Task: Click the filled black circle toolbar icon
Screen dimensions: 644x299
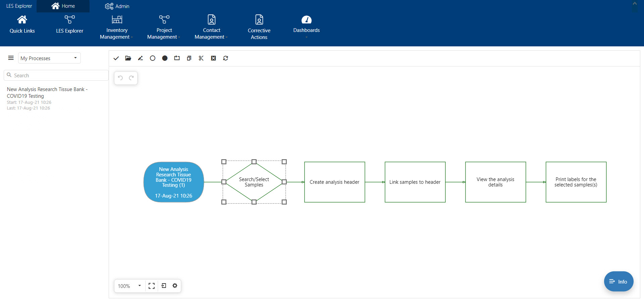Action: pos(165,58)
